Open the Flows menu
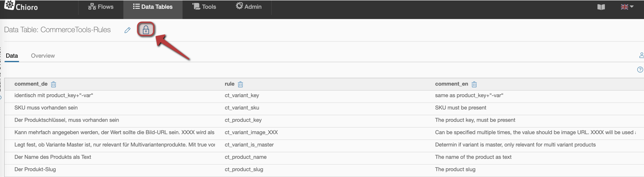Image resolution: width=644 pixels, height=177 pixels. 101,7
